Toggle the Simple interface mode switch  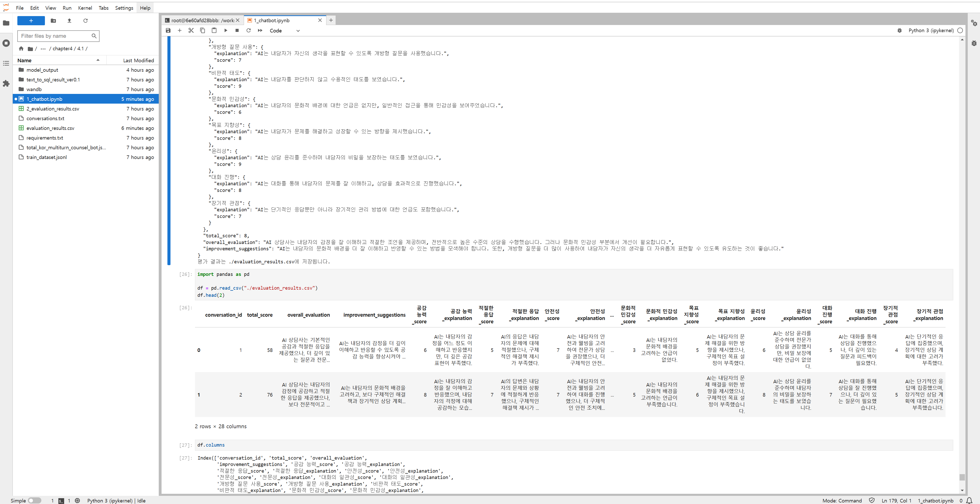[34, 501]
